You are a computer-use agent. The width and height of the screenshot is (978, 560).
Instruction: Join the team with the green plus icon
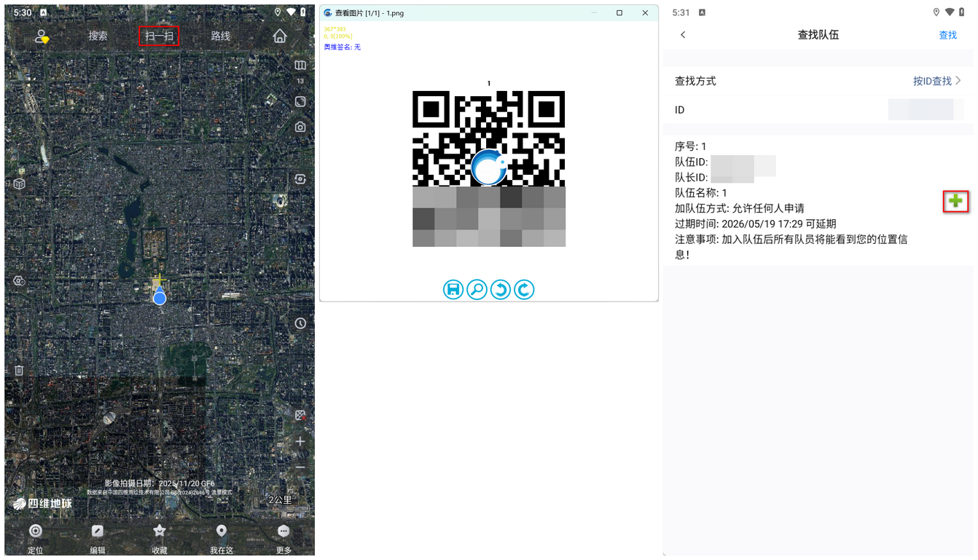[x=955, y=201]
